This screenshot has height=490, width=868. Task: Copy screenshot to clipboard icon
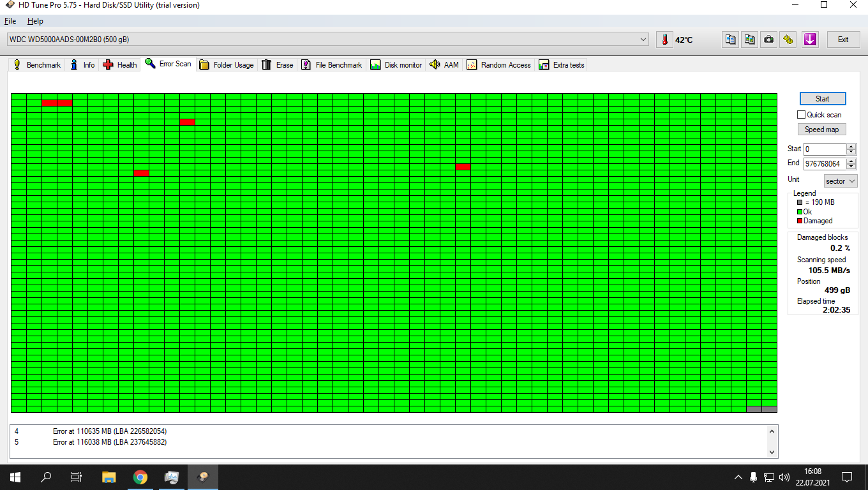click(750, 40)
